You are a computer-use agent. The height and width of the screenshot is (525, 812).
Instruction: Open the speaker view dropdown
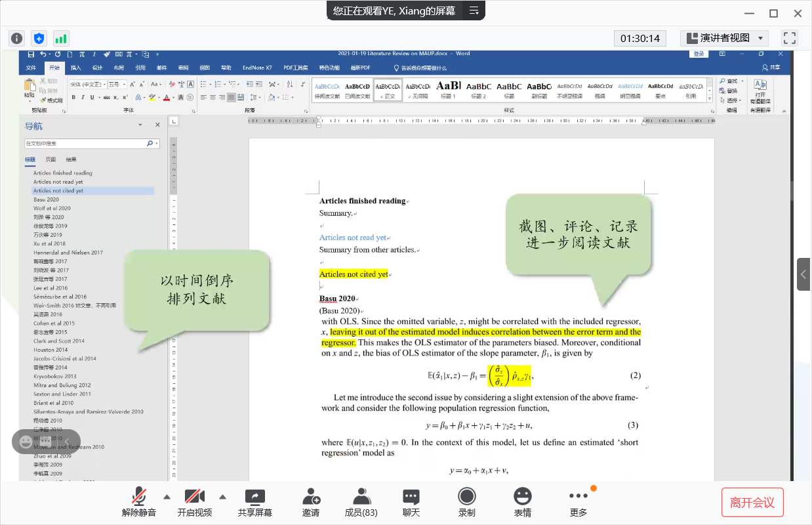(724, 38)
